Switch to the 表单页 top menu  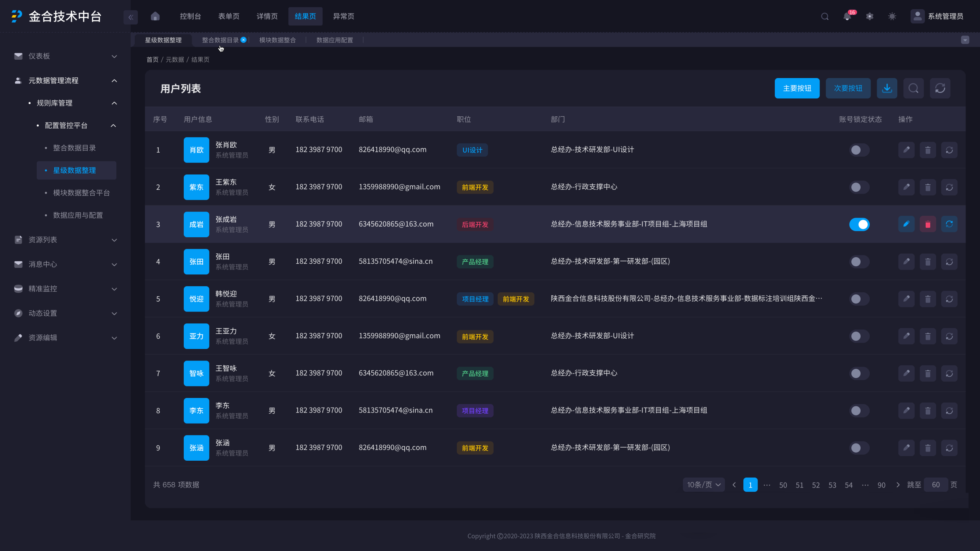229,16
